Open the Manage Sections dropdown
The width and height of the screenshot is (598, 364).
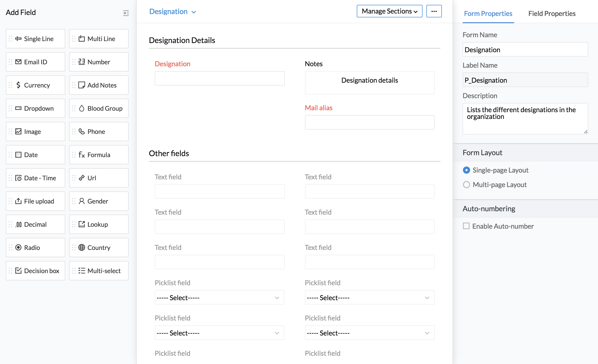point(389,11)
